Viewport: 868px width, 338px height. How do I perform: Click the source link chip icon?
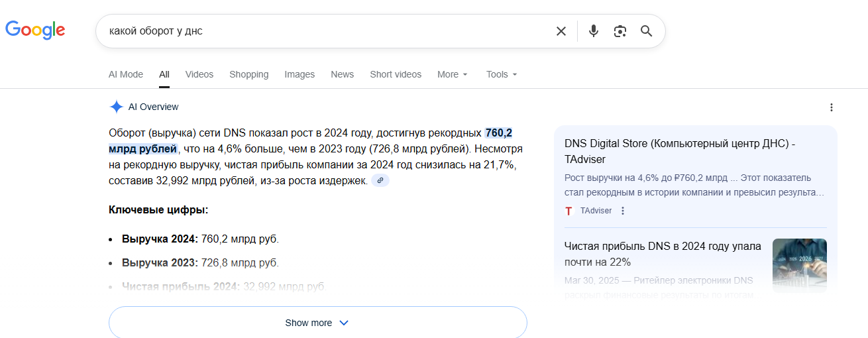380,180
